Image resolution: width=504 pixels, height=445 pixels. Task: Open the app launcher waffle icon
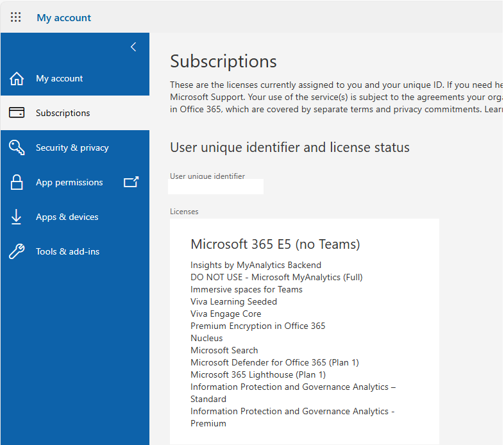(x=15, y=17)
